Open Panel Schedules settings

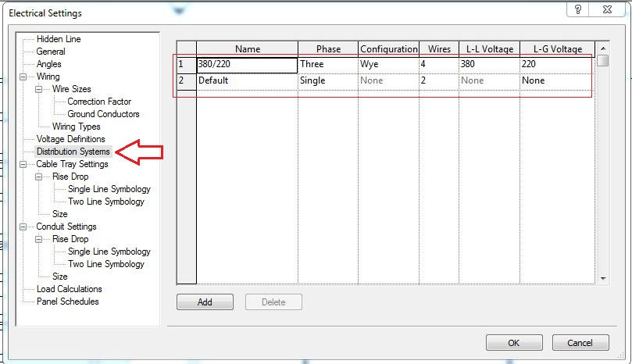(x=67, y=302)
